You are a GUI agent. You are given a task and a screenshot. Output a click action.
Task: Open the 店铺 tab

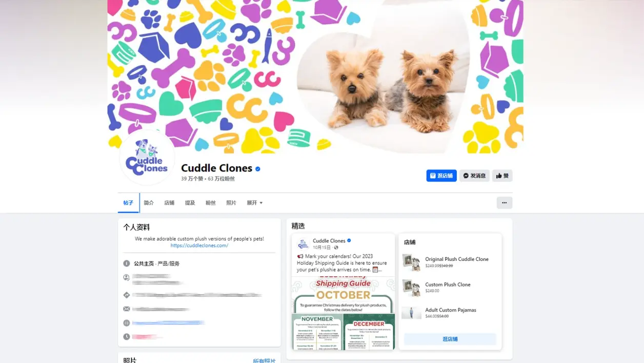coord(169,203)
